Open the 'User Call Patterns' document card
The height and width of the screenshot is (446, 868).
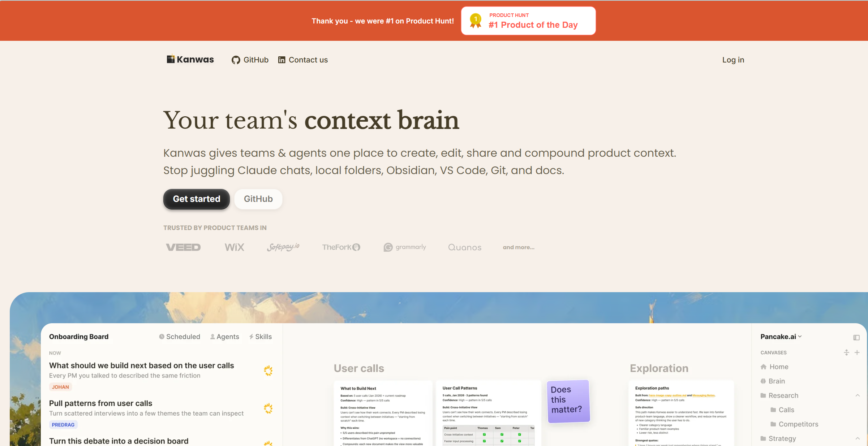(489, 413)
